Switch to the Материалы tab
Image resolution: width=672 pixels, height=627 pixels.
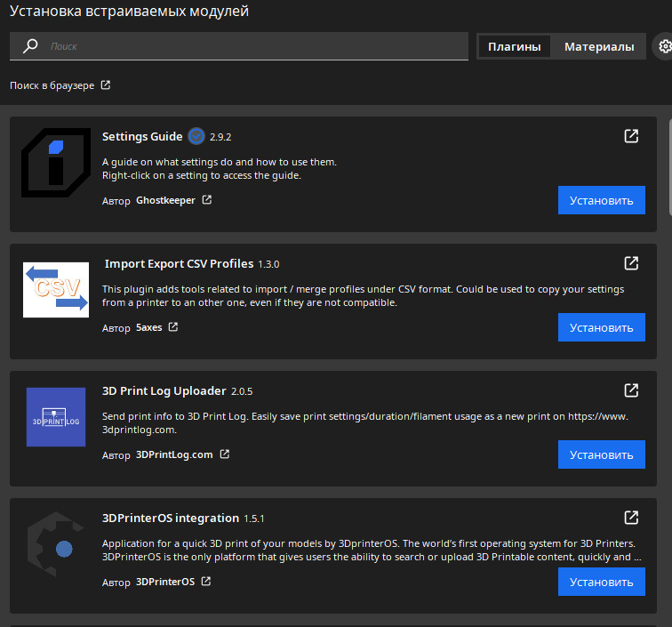click(599, 47)
